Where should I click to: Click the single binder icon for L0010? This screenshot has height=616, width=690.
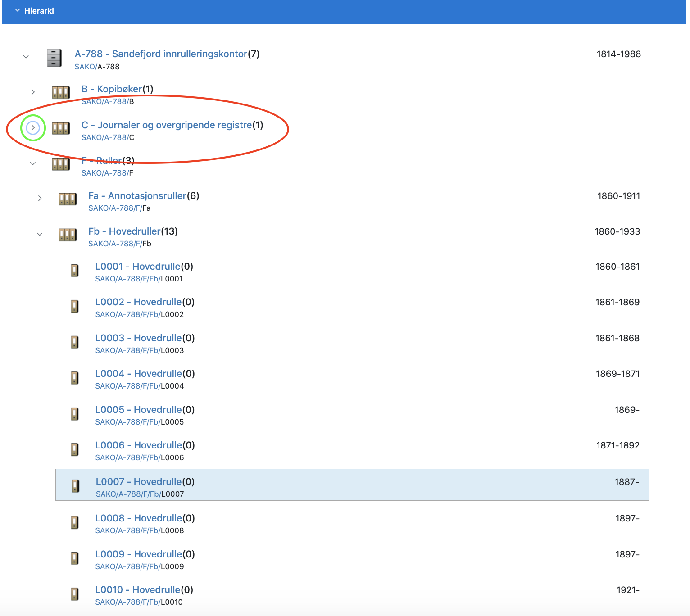75,594
